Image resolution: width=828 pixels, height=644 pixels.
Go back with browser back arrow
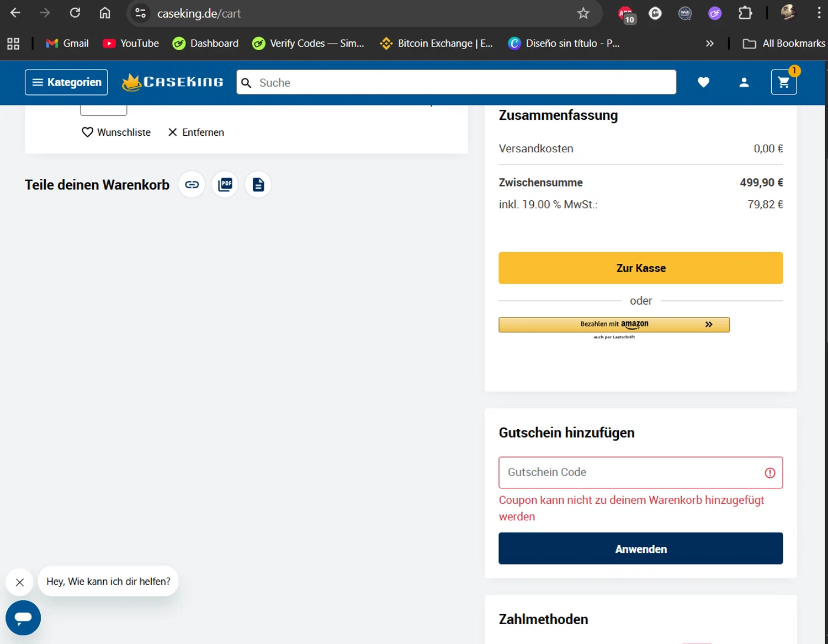[x=15, y=13]
